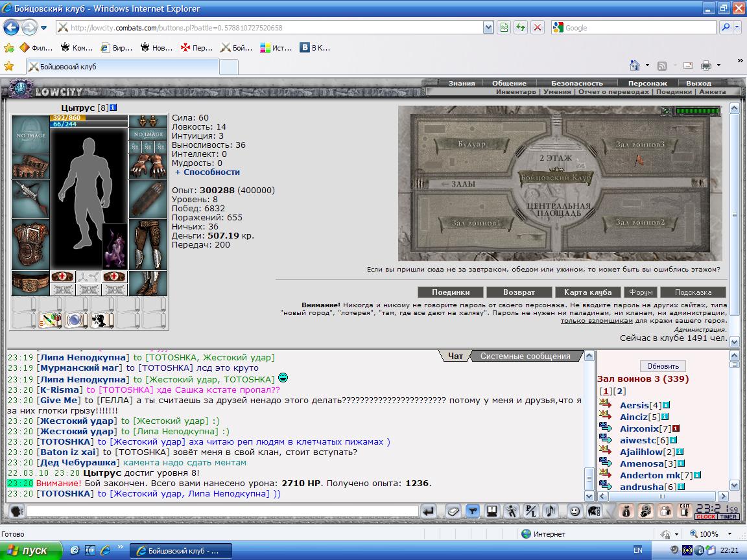Image resolution: width=747 pixels, height=560 pixels.
Task: Open the Общение menu
Action: point(509,83)
